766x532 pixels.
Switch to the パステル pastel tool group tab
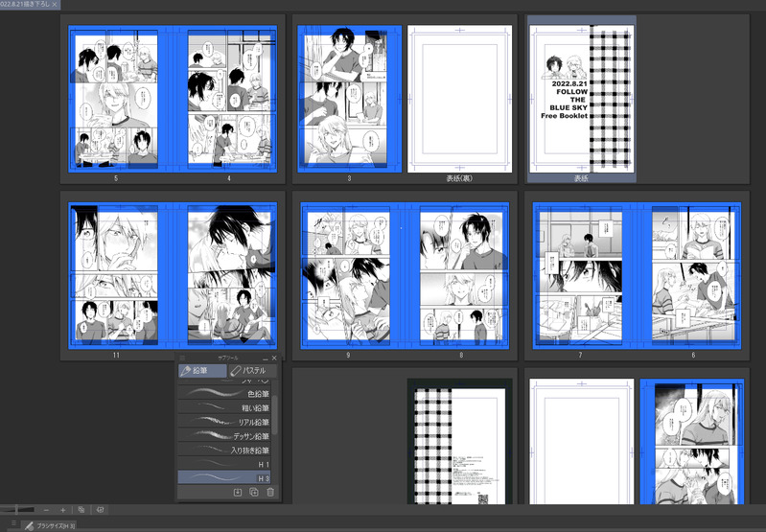click(x=252, y=371)
